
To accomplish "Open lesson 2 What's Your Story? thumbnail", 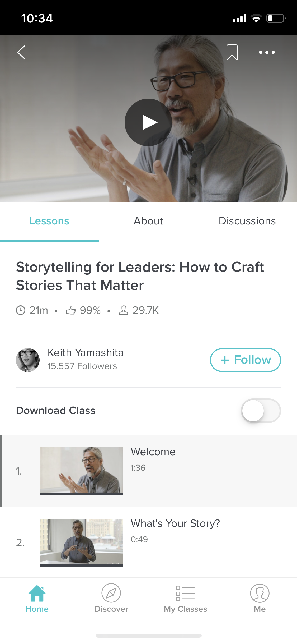I will coord(81,542).
